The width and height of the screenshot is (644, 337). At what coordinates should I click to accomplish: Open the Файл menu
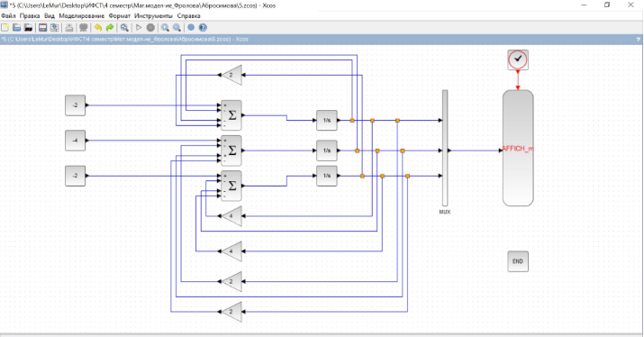(x=8, y=15)
